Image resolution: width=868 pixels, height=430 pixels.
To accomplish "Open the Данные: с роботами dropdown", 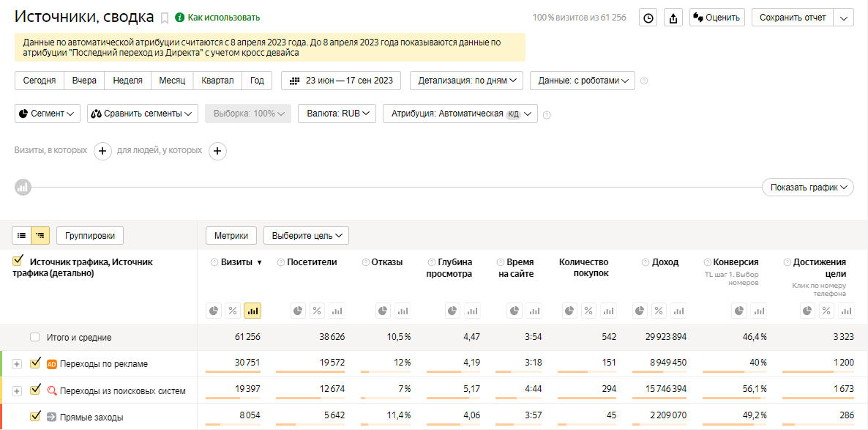I will [583, 81].
